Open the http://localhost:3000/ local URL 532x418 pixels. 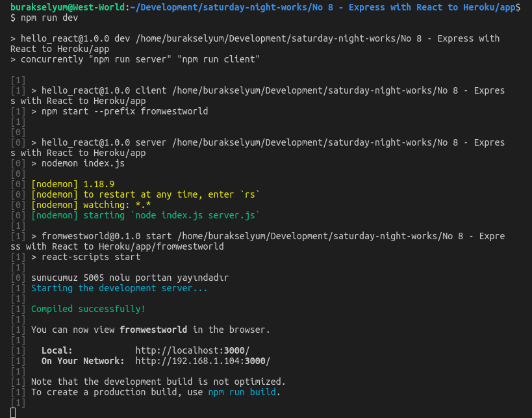[x=192, y=350]
